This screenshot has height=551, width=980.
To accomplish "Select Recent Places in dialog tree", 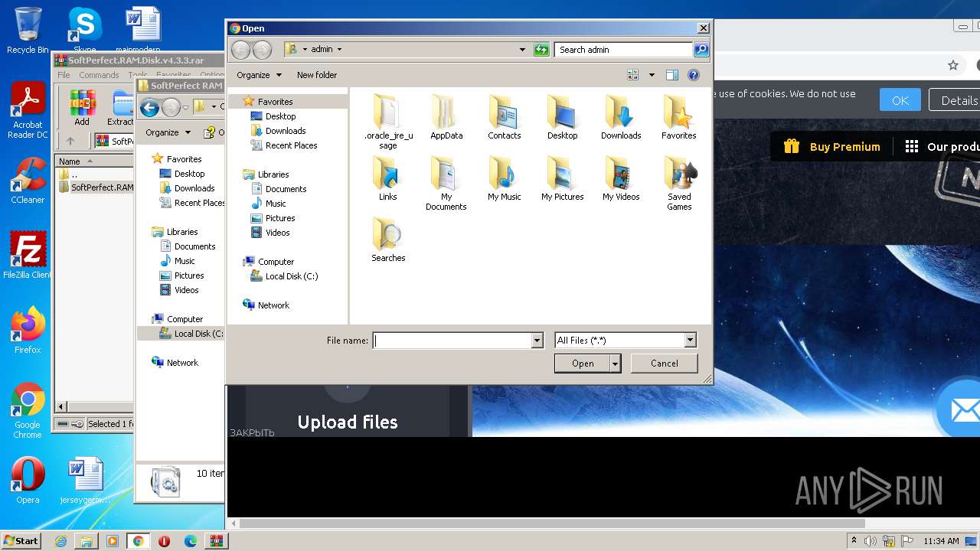I will pos(291,145).
